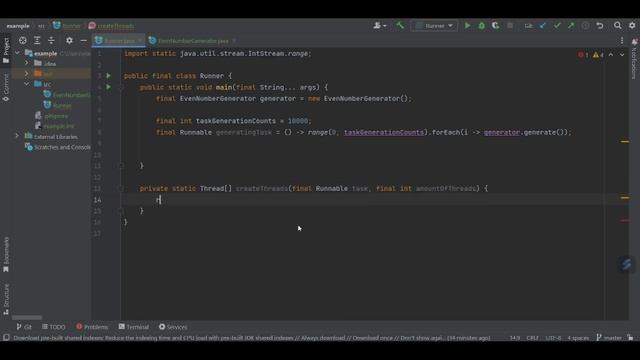Click the red error indicator in editor

click(x=583, y=55)
